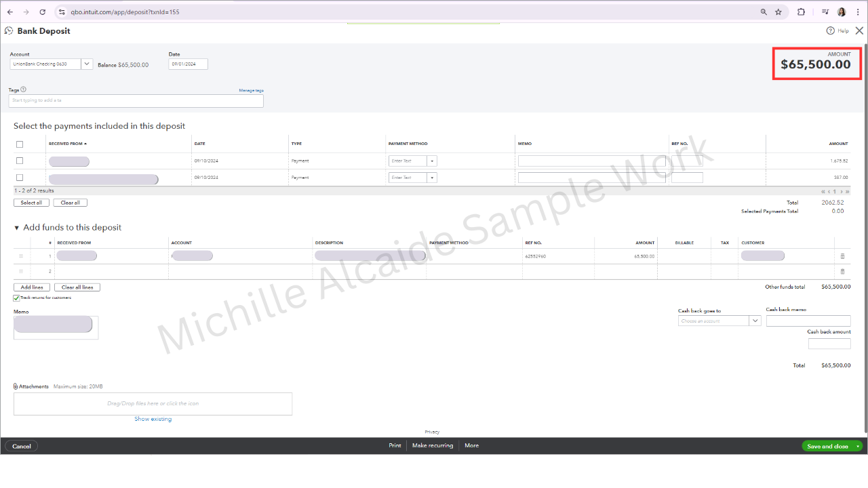
Task: Click the Help question mark icon
Action: pos(830,30)
